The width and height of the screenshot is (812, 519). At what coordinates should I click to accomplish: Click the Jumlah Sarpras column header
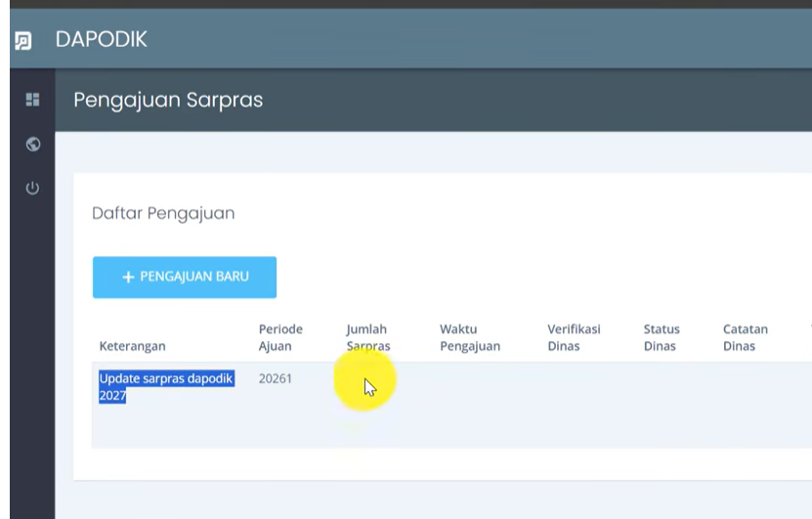pos(368,338)
